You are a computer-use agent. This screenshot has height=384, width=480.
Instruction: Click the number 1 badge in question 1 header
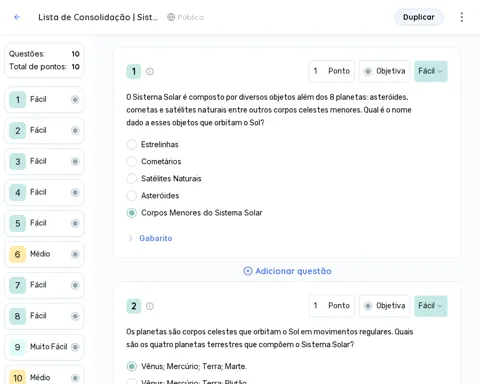pyautogui.click(x=134, y=71)
